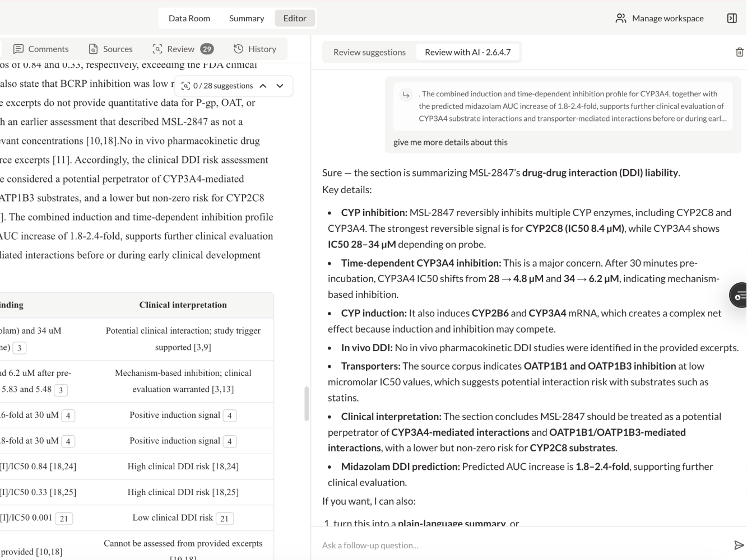Click the quoted excerpt starting "The combined induction"
747x560 pixels.
[x=563, y=106]
